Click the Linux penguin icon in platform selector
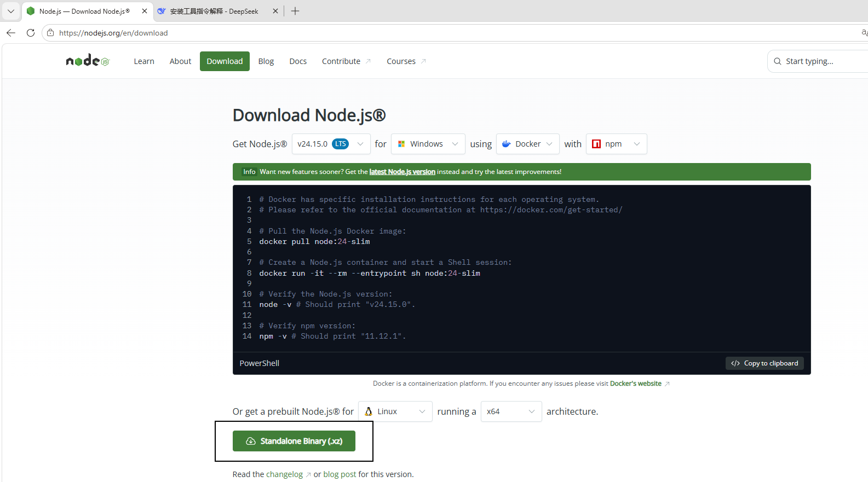This screenshot has height=482, width=868. 369,411
